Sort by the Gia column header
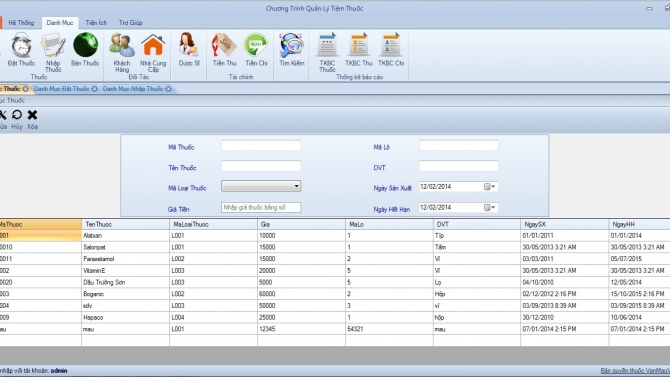The width and height of the screenshot is (670, 377). (302, 224)
